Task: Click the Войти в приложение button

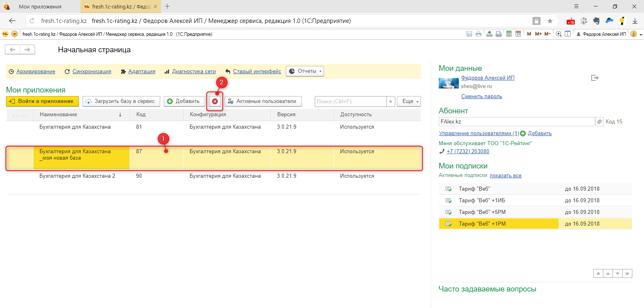Action: pos(42,101)
